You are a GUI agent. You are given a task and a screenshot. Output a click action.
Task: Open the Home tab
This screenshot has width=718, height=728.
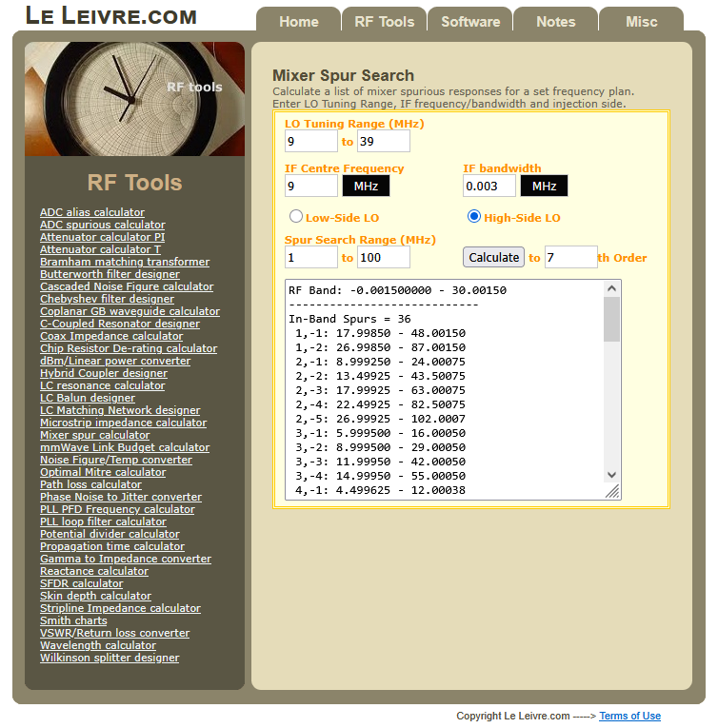298,21
